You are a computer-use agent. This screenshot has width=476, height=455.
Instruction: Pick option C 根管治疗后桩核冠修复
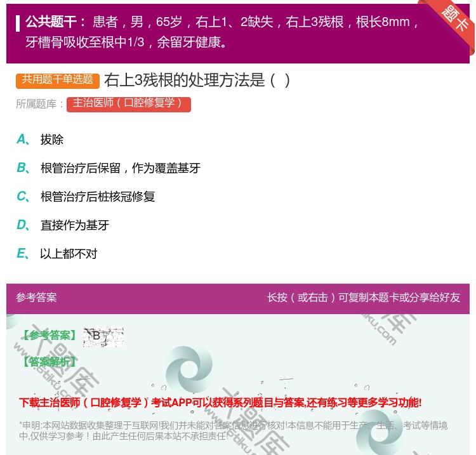(x=86, y=196)
